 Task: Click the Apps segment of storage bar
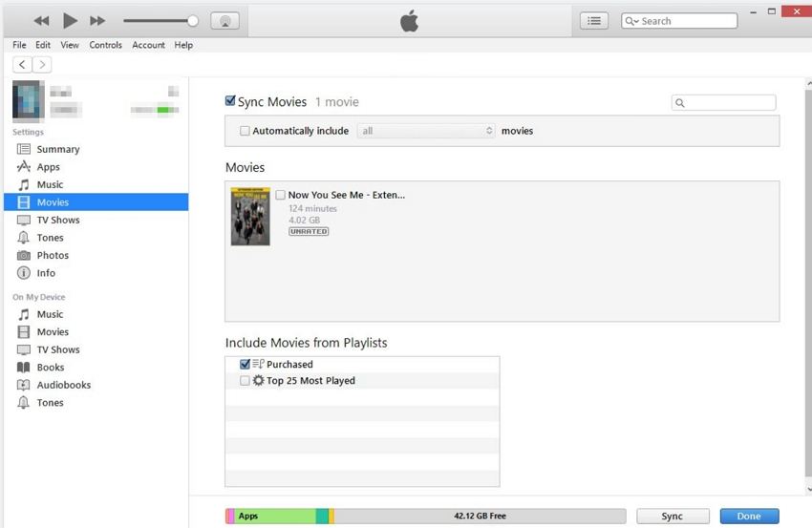click(274, 516)
